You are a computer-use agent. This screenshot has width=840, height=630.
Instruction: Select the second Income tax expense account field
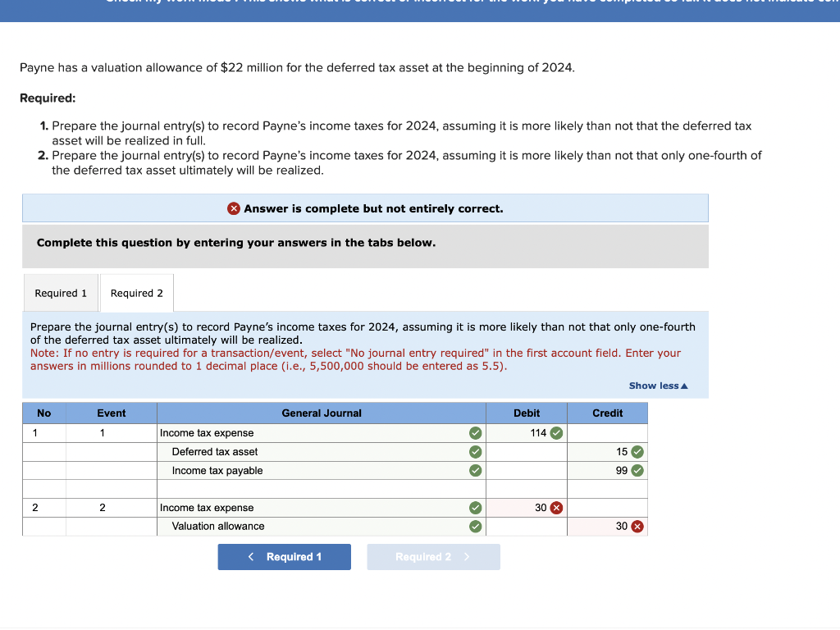tap(322, 508)
